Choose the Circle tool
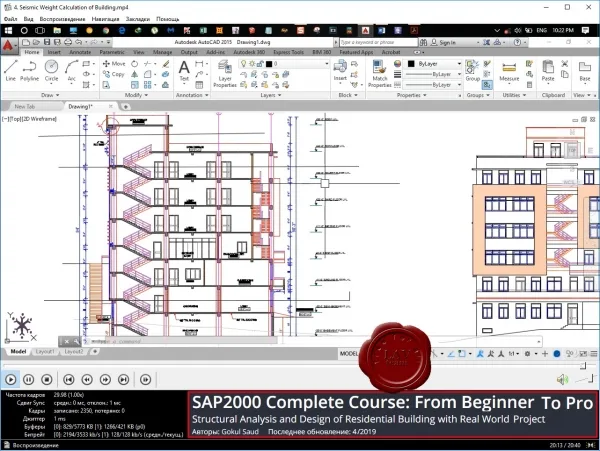Screen dimensions: 600x451 pos(51,70)
